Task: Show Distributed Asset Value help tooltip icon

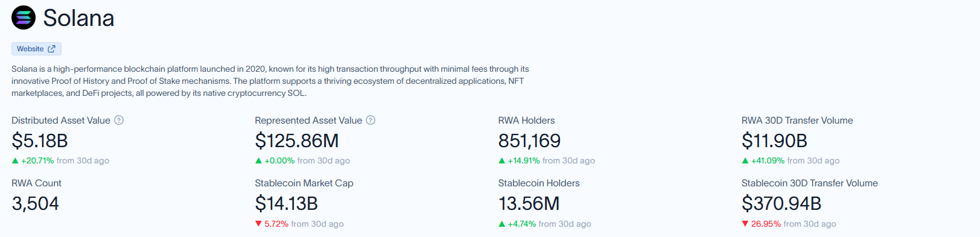Action: coord(119,120)
